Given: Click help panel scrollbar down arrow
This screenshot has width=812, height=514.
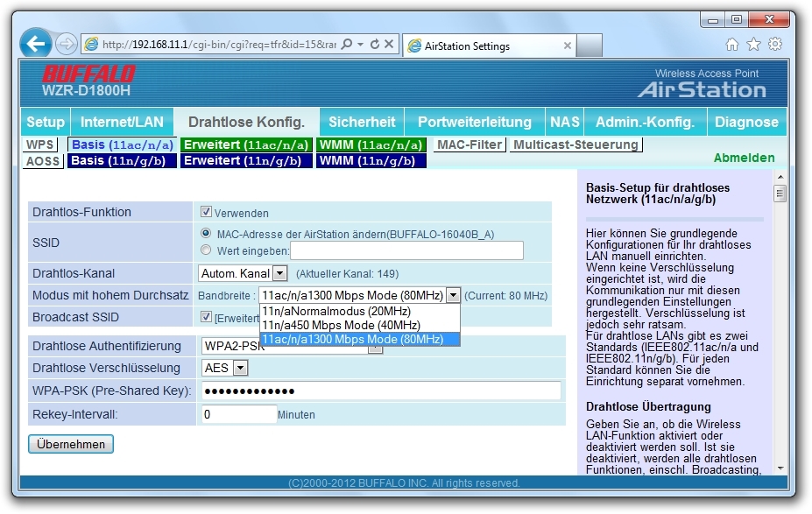Looking at the screenshot, I should click(780, 468).
